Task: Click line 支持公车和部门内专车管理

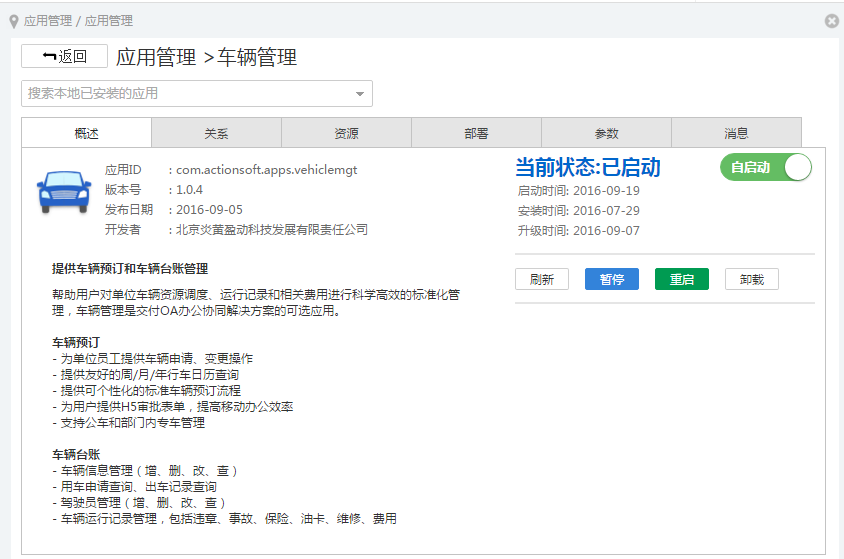Action: [132, 423]
